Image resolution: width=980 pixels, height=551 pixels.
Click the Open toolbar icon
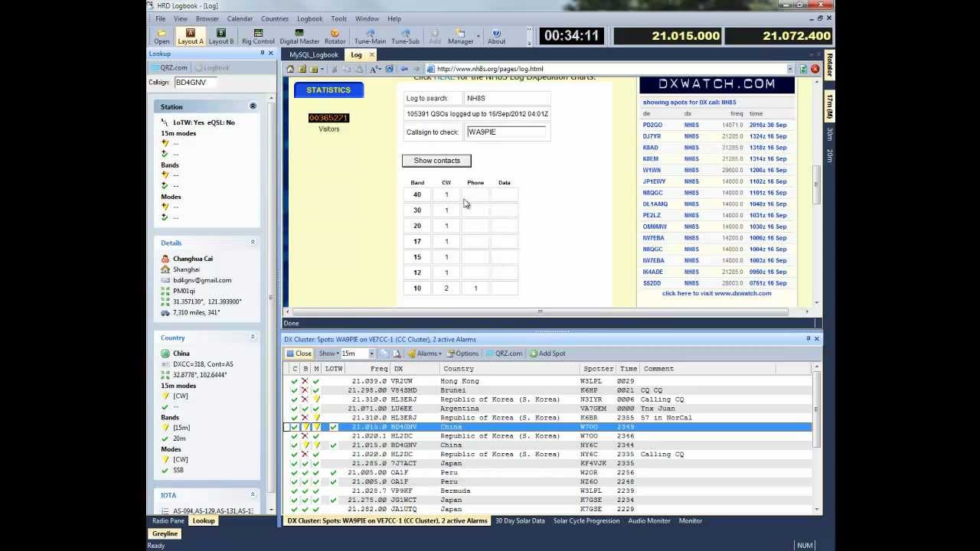click(x=162, y=37)
